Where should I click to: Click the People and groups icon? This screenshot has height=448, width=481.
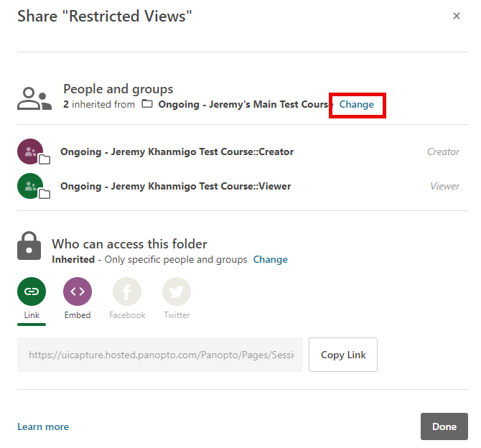(34, 98)
